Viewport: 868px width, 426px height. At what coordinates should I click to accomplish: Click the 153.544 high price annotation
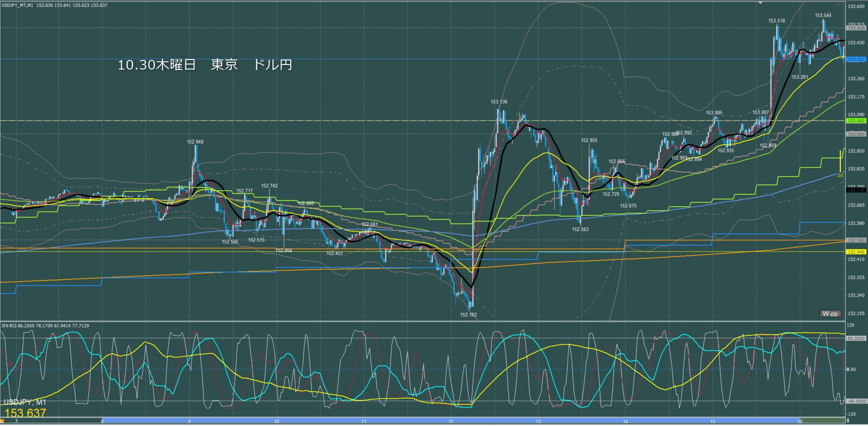(823, 15)
